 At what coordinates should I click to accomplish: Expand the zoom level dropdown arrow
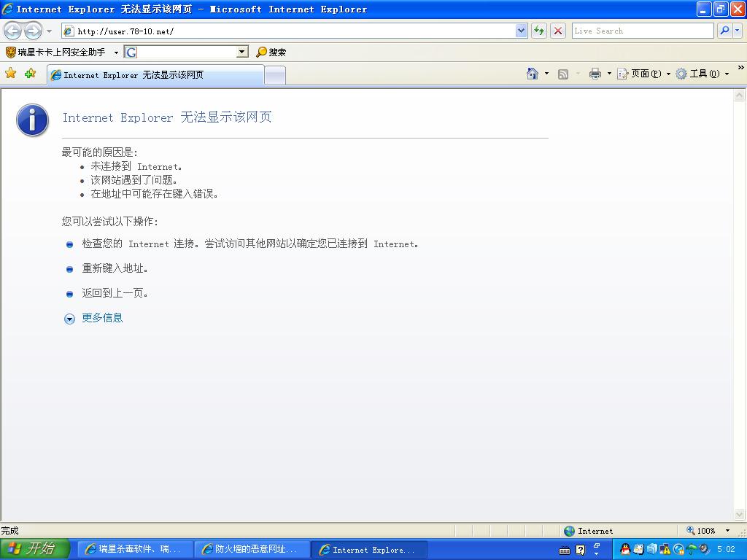point(727,531)
